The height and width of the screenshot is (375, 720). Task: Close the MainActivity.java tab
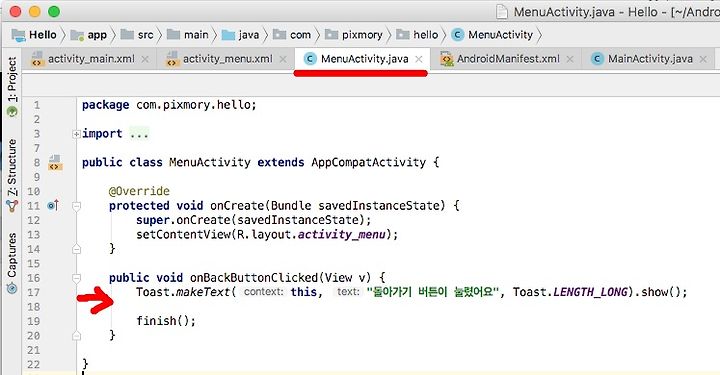pyautogui.click(x=703, y=59)
